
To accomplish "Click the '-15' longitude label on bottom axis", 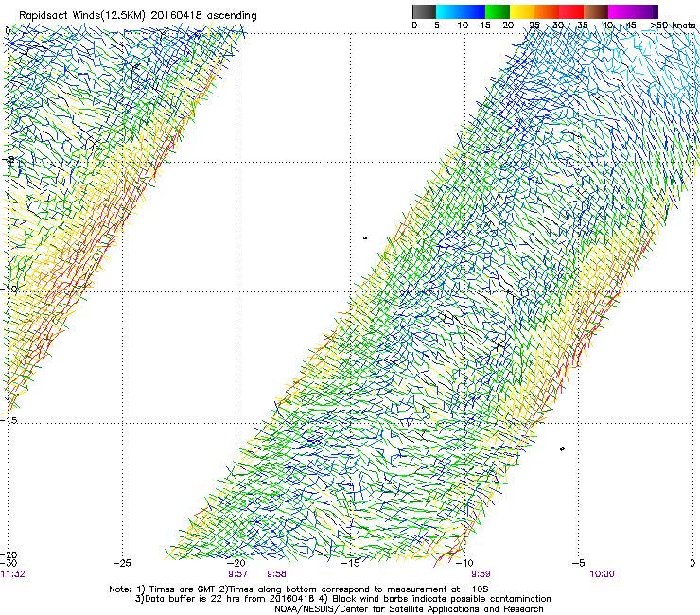I will [350, 563].
